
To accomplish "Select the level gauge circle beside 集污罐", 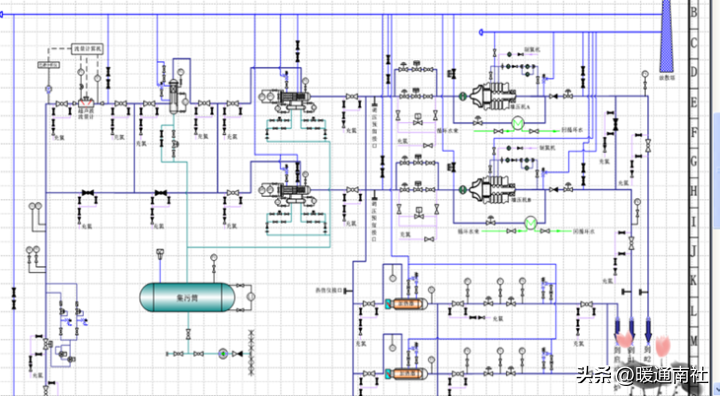I will [251, 297].
